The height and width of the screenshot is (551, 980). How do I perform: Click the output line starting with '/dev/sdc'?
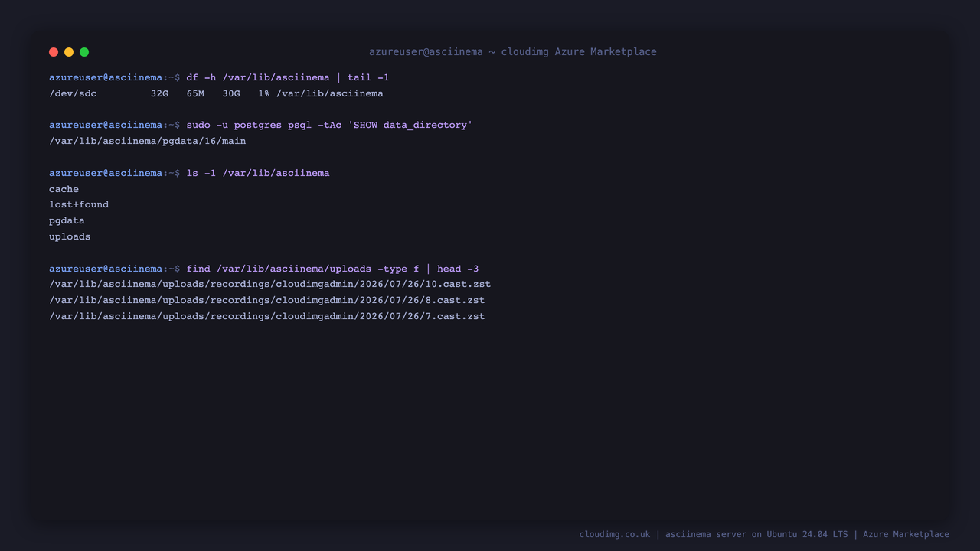click(216, 93)
